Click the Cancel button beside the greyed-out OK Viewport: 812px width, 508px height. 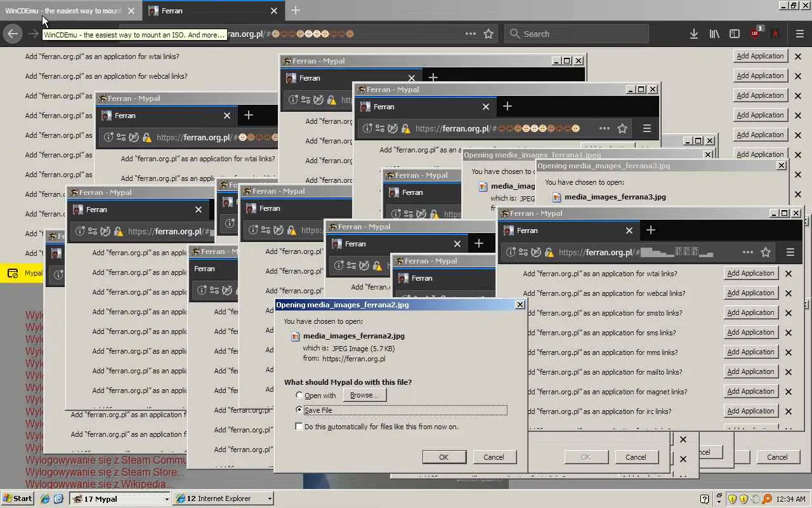(x=636, y=457)
